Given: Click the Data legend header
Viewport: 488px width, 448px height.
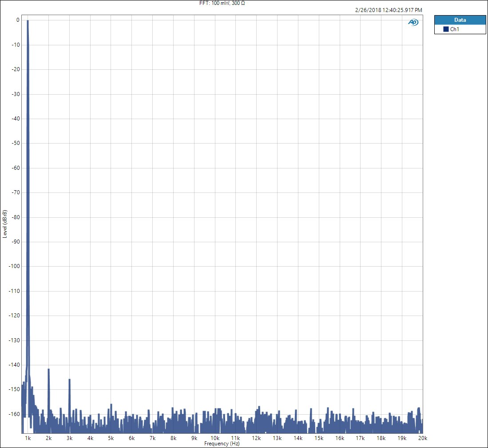Looking at the screenshot, I should click(460, 20).
